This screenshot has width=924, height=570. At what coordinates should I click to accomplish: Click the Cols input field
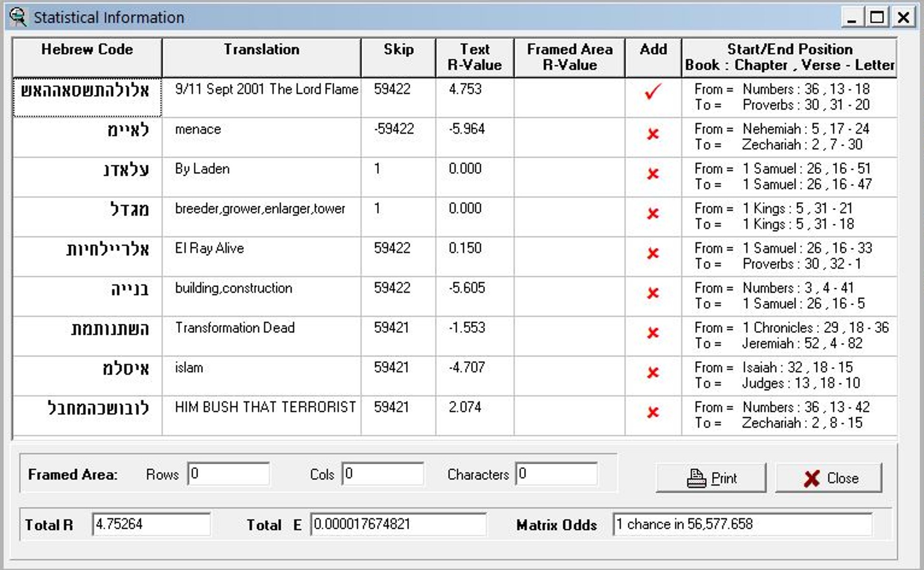tap(382, 474)
